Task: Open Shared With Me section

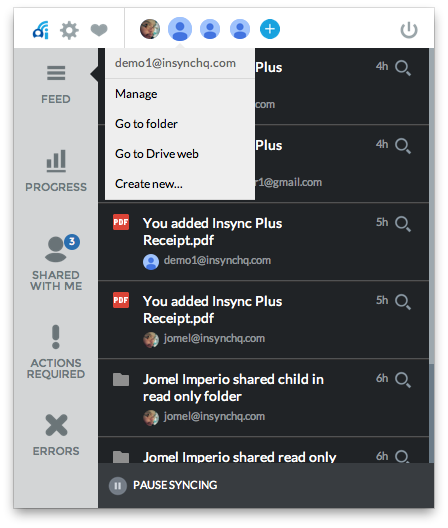Action: 56,262
